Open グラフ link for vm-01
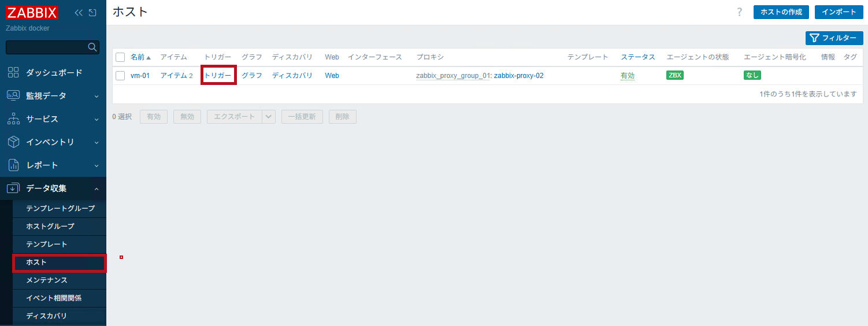868x326 pixels. [252, 76]
